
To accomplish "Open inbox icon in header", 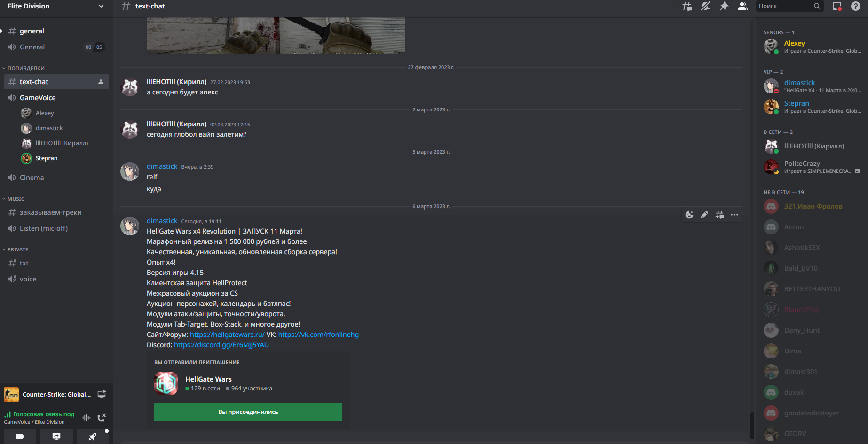I will 837,6.
